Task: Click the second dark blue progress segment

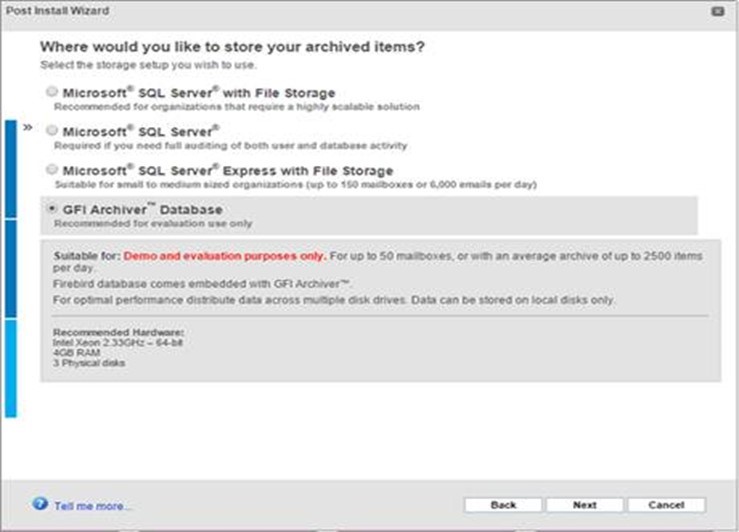Action: point(11,269)
